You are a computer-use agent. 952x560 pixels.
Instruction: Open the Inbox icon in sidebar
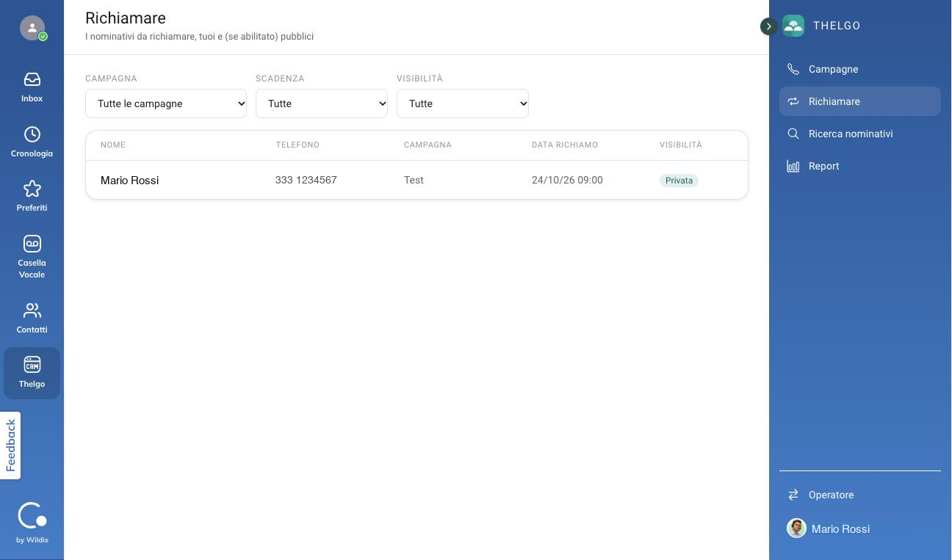(32, 79)
